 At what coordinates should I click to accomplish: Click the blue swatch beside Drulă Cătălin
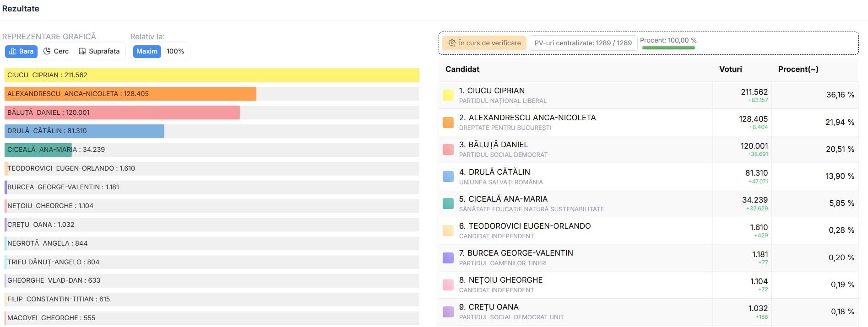(x=448, y=176)
